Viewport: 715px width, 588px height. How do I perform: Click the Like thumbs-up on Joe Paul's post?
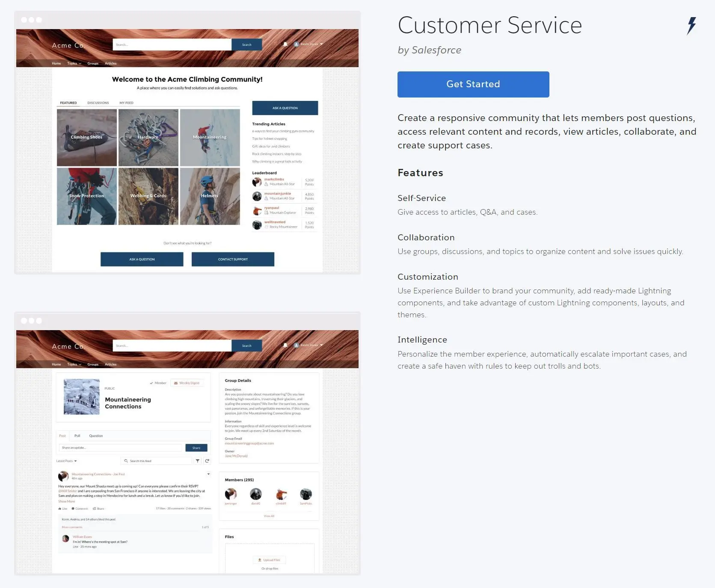pos(59,508)
